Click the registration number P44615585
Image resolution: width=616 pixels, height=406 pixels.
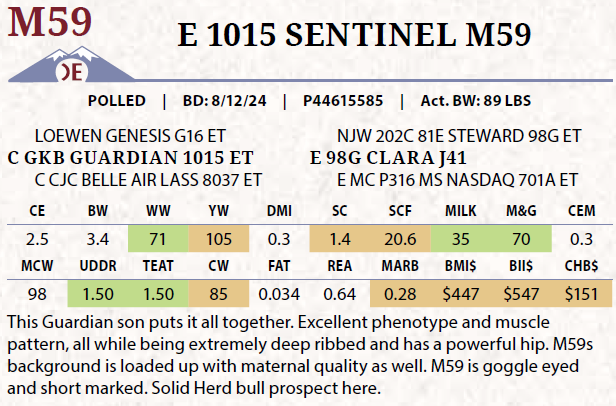342,101
